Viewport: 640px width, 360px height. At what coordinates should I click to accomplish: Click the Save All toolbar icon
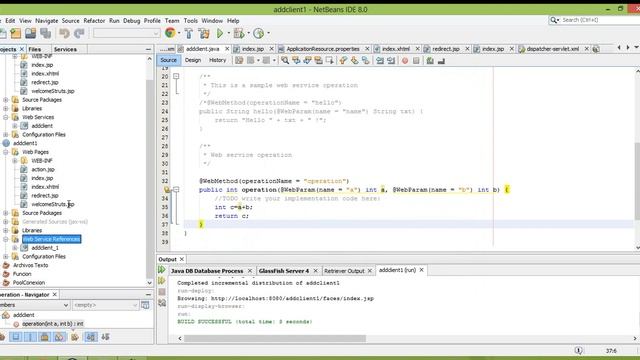pyautogui.click(x=45, y=33)
